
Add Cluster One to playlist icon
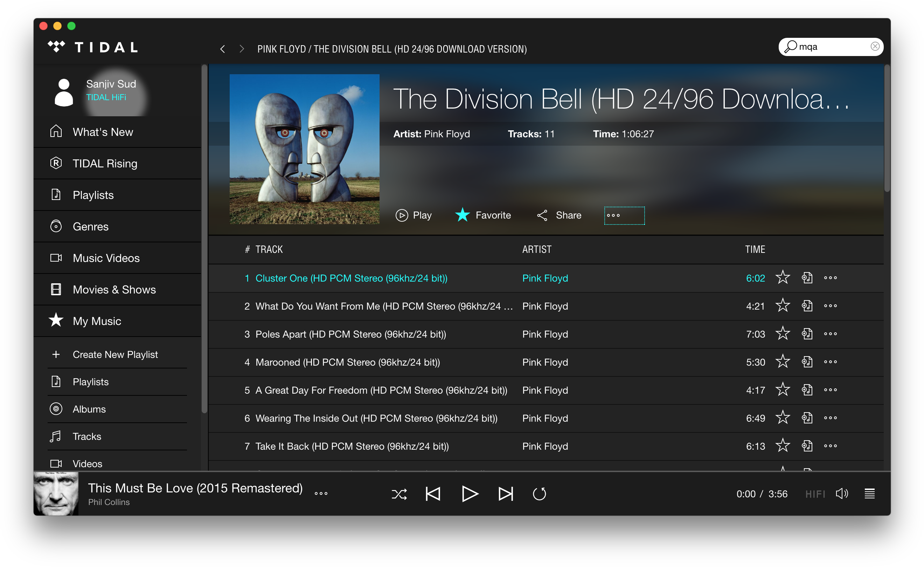click(807, 278)
